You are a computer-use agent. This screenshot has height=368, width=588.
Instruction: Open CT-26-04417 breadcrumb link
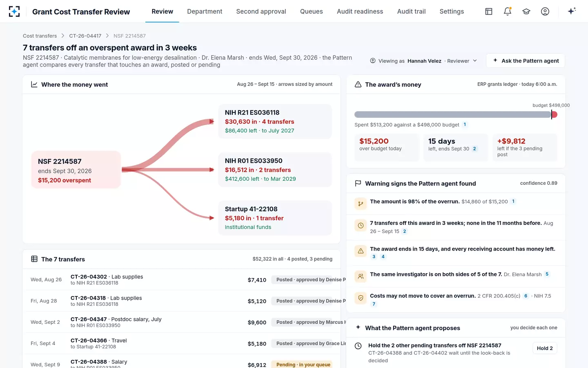(85, 36)
